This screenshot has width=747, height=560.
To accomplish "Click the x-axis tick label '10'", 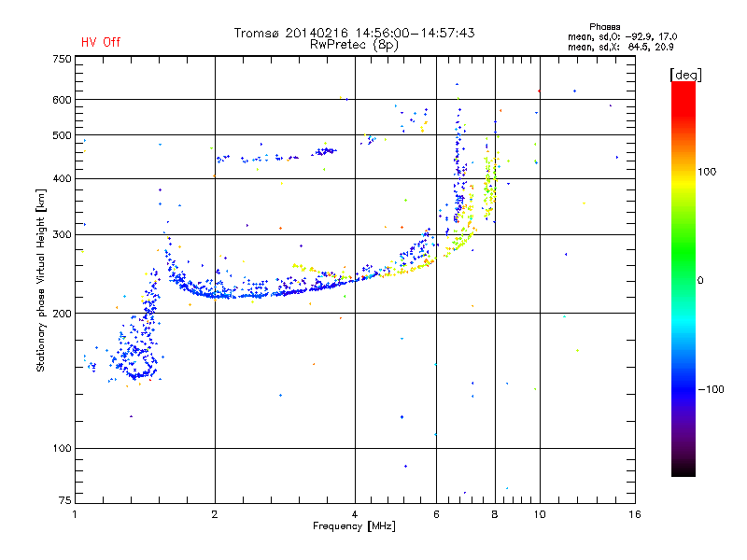I will click(x=540, y=514).
